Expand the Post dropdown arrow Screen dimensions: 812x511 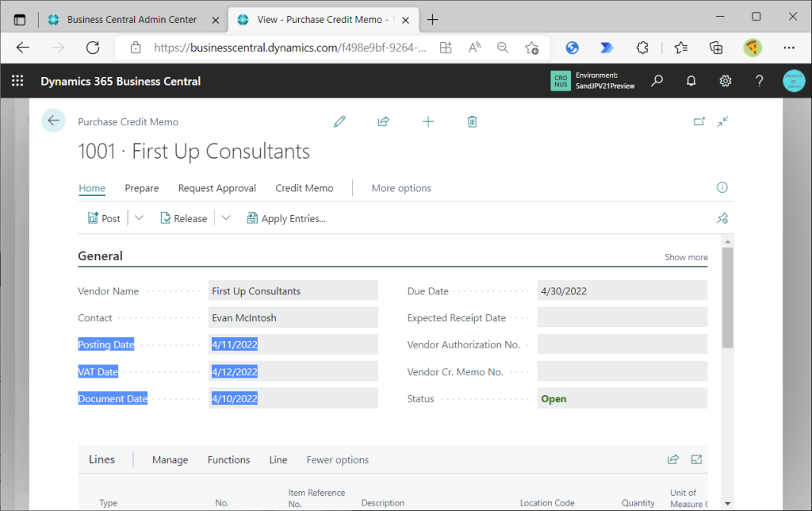tap(139, 218)
